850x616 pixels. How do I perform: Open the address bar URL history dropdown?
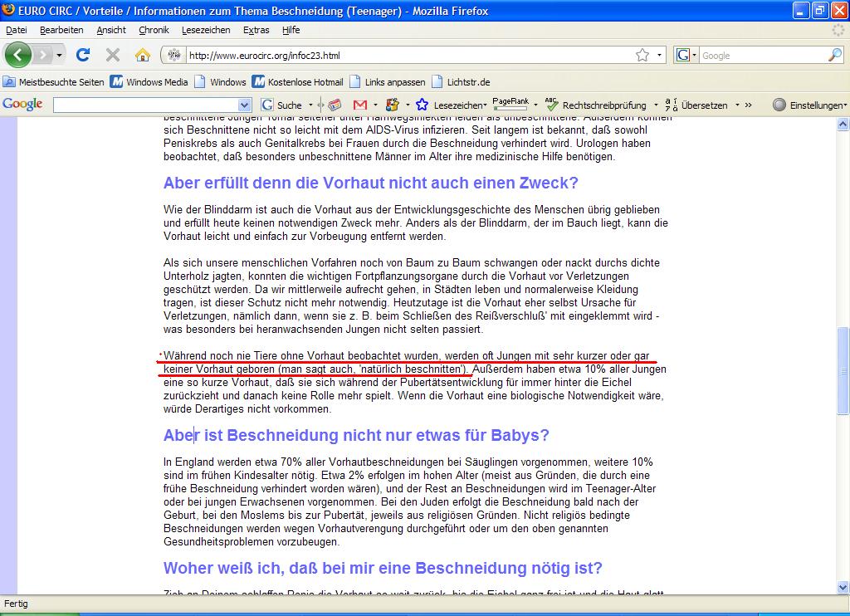(x=659, y=56)
